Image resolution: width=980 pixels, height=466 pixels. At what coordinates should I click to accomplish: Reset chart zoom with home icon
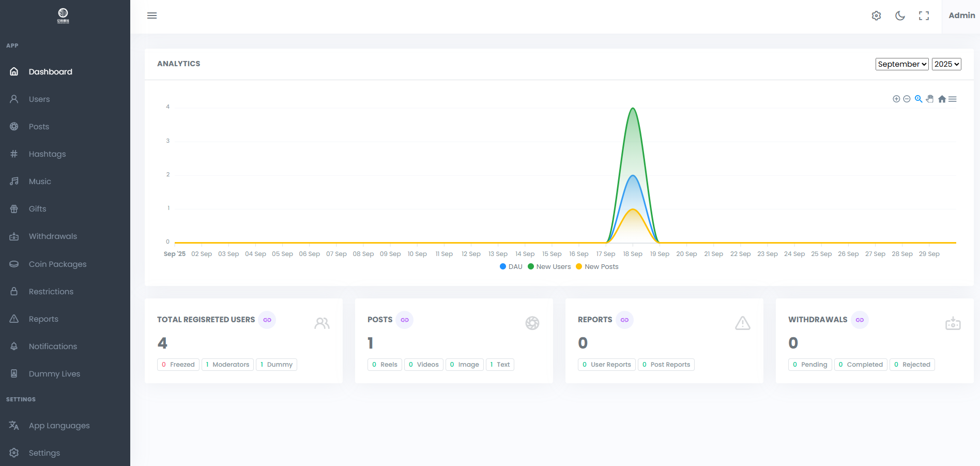pos(942,99)
